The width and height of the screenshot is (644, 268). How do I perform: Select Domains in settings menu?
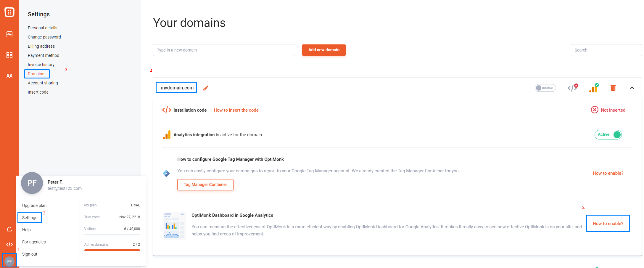click(x=36, y=74)
